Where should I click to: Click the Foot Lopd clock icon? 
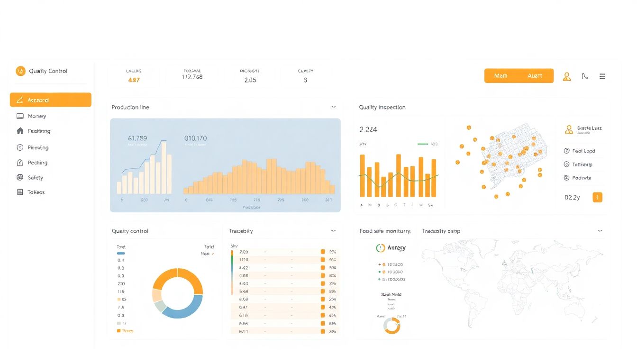(x=566, y=151)
